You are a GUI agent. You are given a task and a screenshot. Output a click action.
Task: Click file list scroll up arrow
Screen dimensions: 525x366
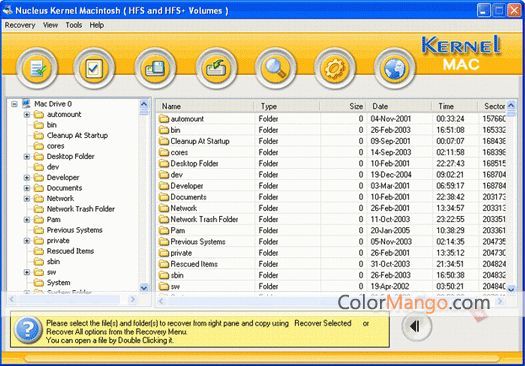click(x=511, y=105)
